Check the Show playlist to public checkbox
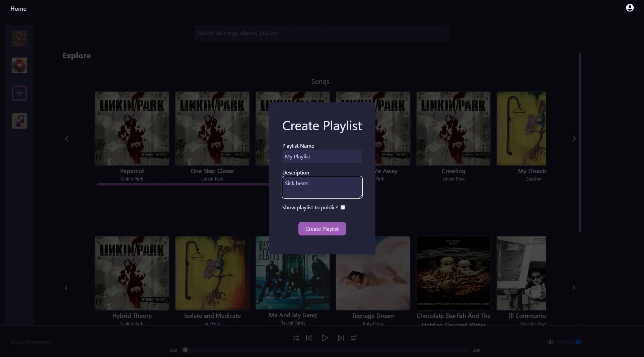 (343, 207)
